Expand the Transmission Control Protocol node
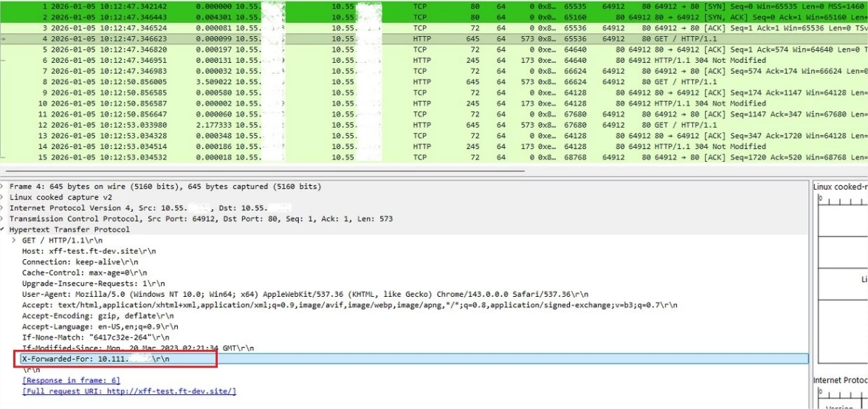Image resolution: width=868 pixels, height=409 pixels. coord(3,219)
